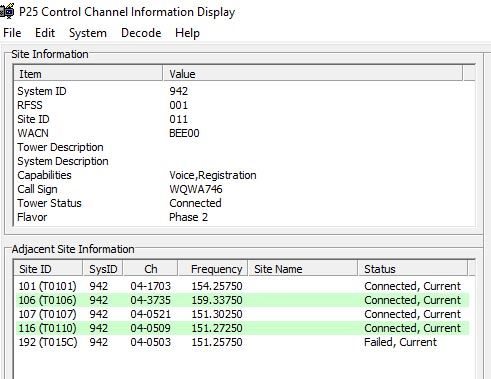Click the Status column header

pos(413,269)
